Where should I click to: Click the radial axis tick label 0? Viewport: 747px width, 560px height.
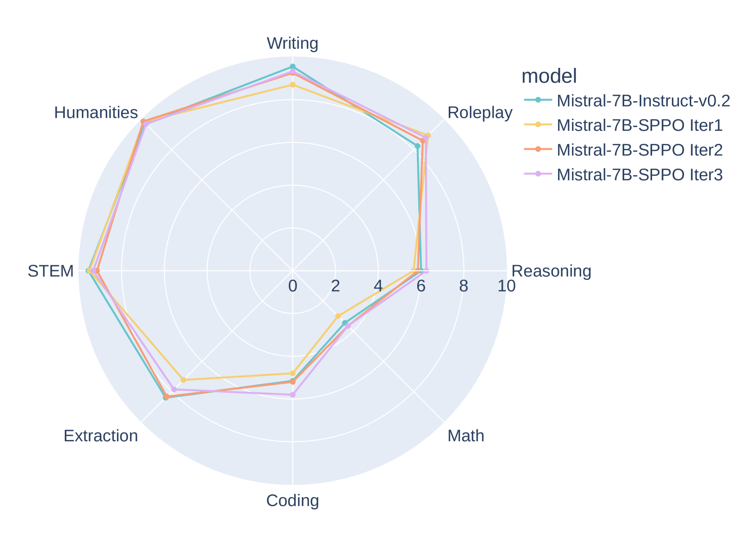pos(293,286)
